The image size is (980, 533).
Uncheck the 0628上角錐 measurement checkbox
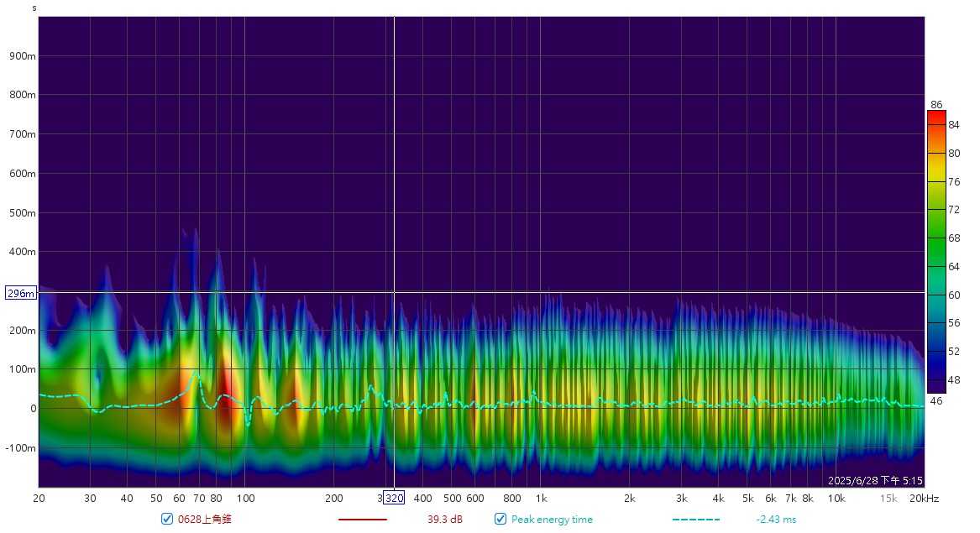coord(167,519)
